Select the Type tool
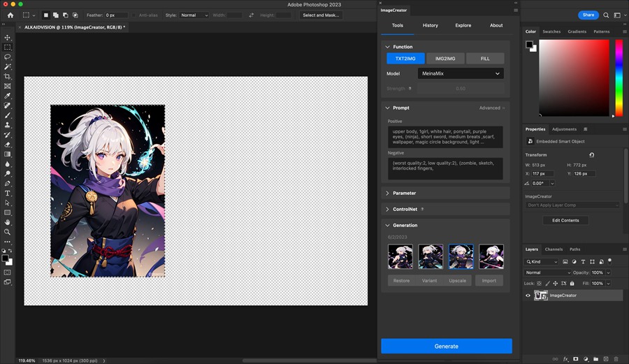The height and width of the screenshot is (364, 629). (7, 194)
